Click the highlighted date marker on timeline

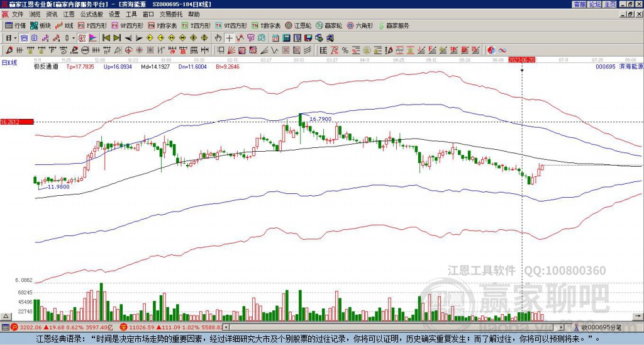pos(521,60)
